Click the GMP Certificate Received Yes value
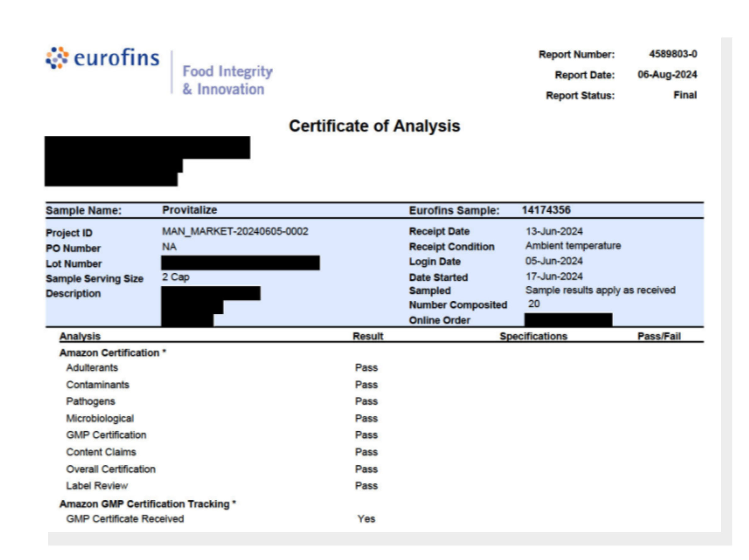This screenshot has width=749, height=560. [366, 519]
